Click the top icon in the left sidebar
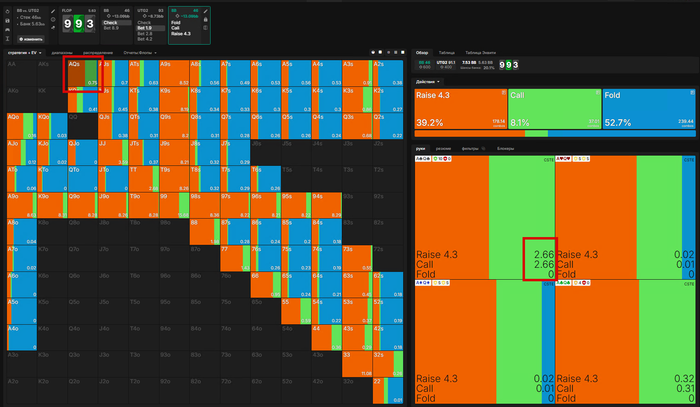This screenshot has height=407, width=700. [x=7, y=12]
